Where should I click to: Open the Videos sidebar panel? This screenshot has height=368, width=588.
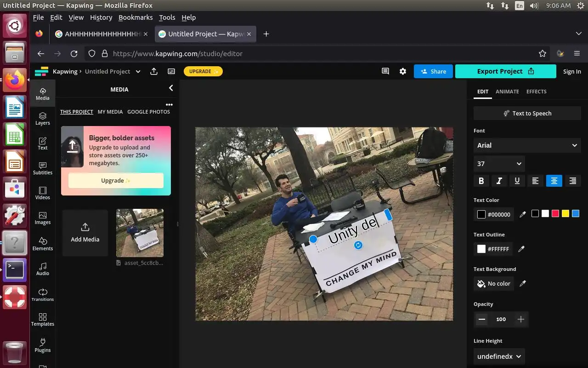tap(42, 193)
